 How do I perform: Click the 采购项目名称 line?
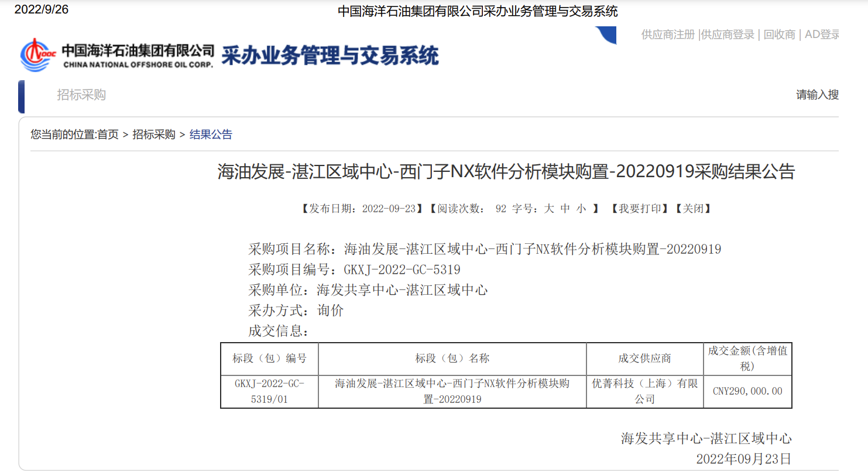(485, 249)
